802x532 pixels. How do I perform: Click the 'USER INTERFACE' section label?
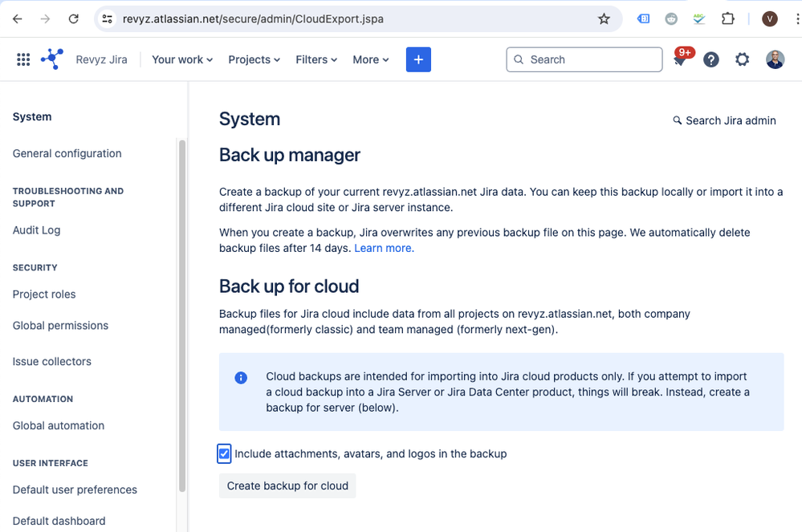(50, 463)
